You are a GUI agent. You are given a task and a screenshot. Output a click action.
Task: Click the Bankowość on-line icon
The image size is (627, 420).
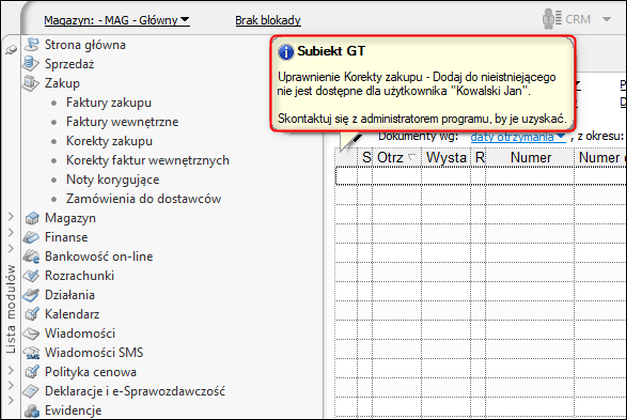pos(31,256)
